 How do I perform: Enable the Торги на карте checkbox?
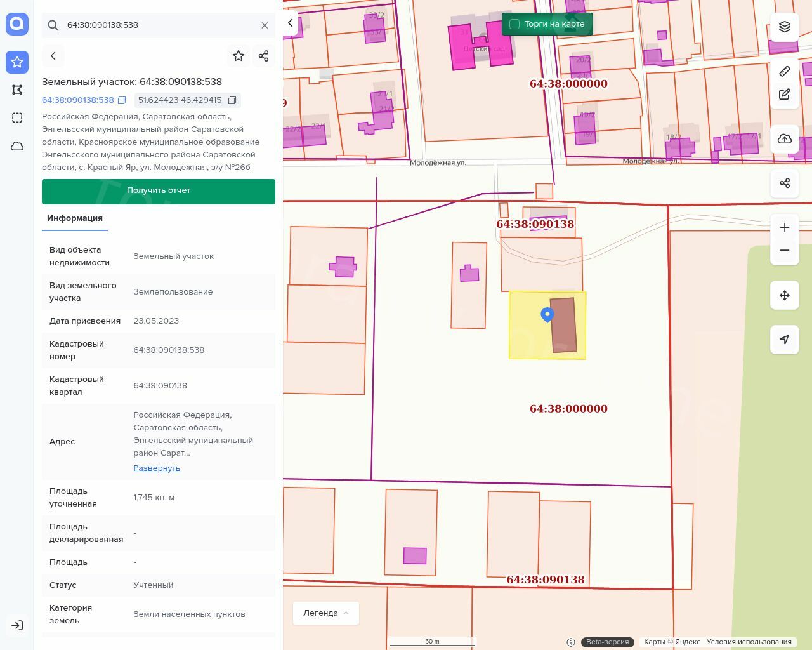(x=514, y=24)
